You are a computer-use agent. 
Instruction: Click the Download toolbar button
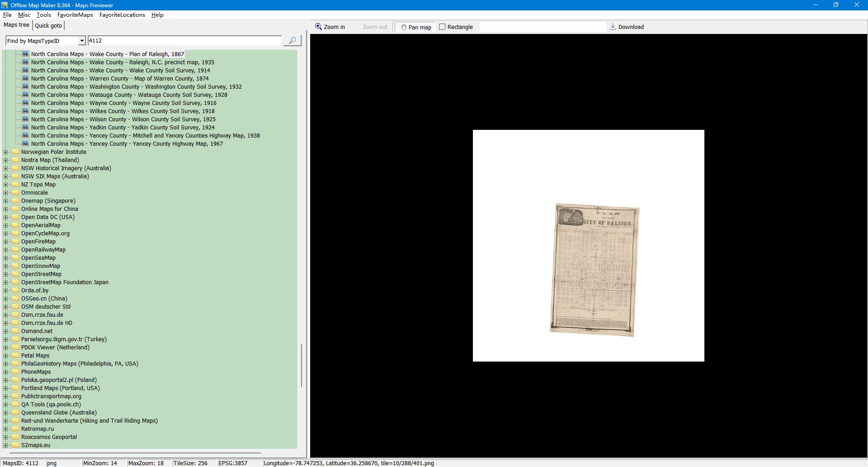coord(627,27)
